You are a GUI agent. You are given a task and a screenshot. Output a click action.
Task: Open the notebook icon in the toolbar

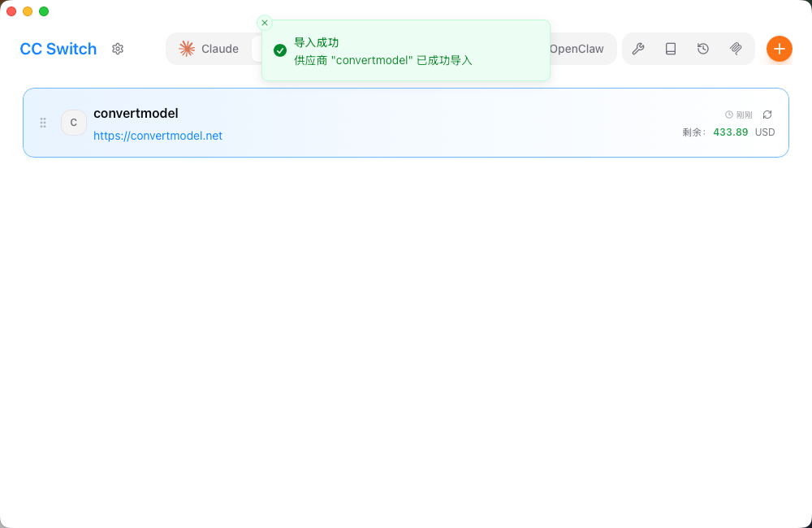pyautogui.click(x=671, y=49)
